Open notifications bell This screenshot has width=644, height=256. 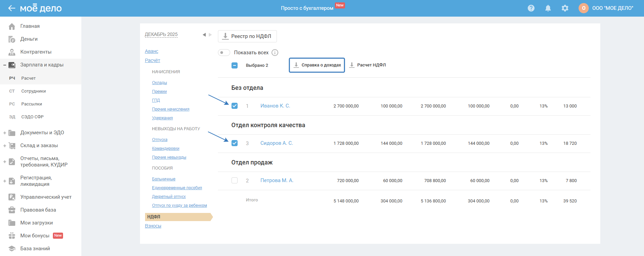(x=548, y=8)
